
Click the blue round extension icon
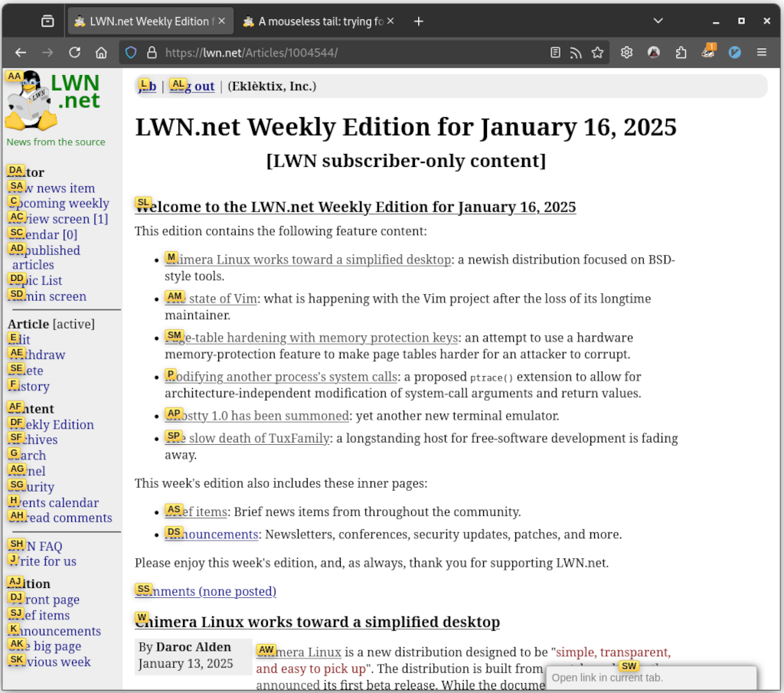(735, 53)
